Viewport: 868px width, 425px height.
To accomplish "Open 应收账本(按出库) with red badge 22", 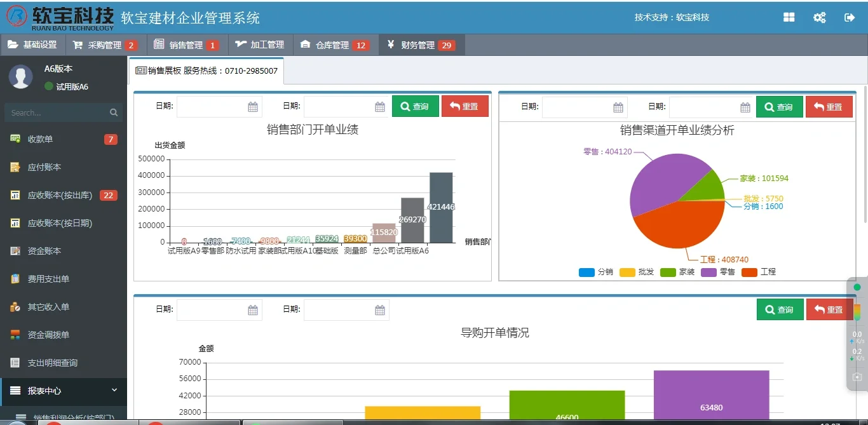I will [14, 194].
